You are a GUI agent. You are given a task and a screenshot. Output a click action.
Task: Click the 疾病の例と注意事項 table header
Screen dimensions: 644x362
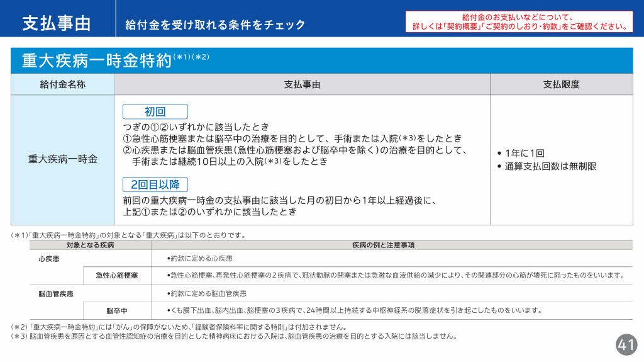[392, 245]
